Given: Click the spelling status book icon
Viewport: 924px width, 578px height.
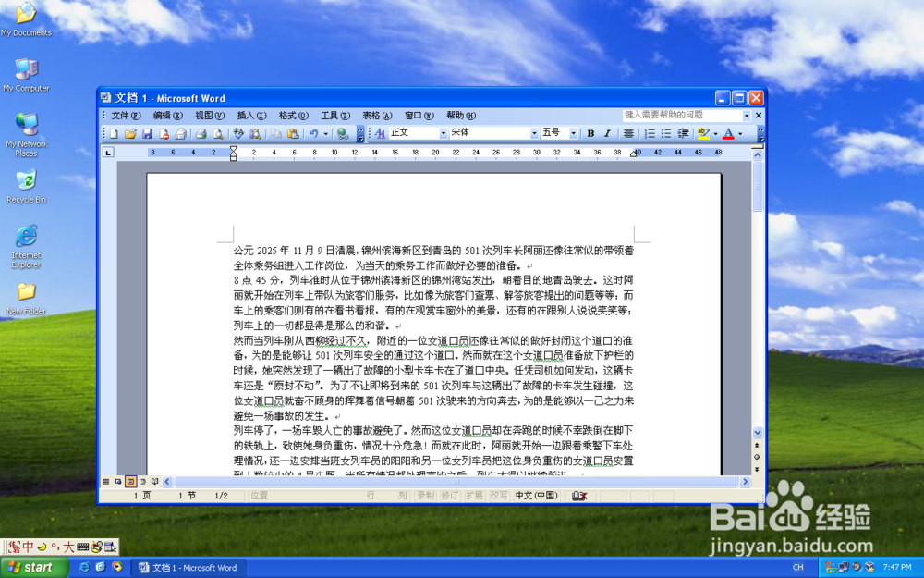Looking at the screenshot, I should [x=580, y=496].
